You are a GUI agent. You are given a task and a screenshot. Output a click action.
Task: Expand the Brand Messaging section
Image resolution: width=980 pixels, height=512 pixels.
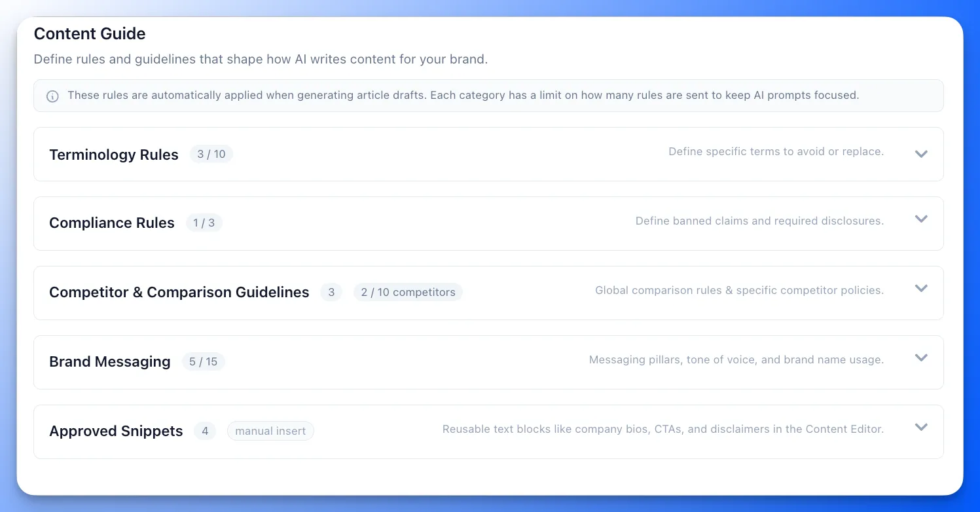click(921, 358)
